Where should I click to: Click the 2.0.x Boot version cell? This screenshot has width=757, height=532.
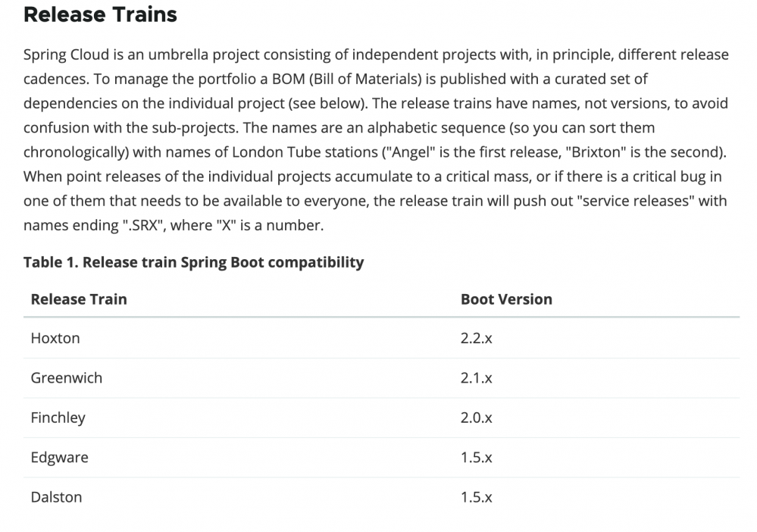click(476, 418)
